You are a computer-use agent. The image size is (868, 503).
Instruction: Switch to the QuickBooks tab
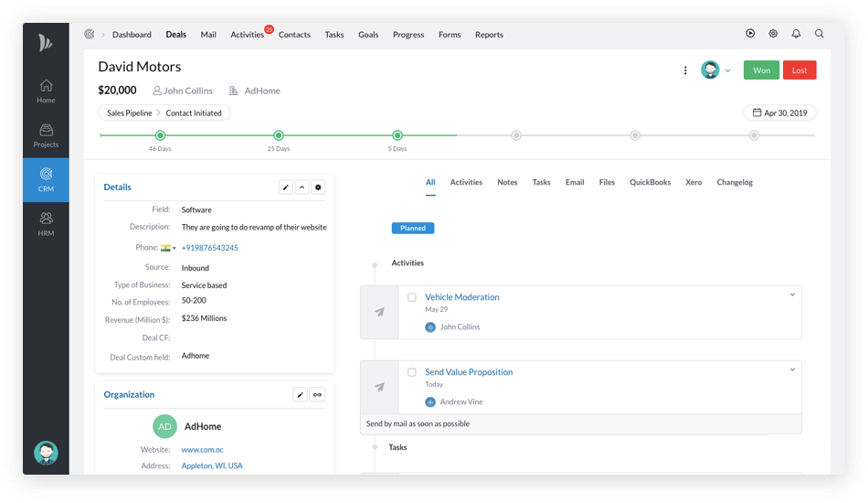coord(650,182)
